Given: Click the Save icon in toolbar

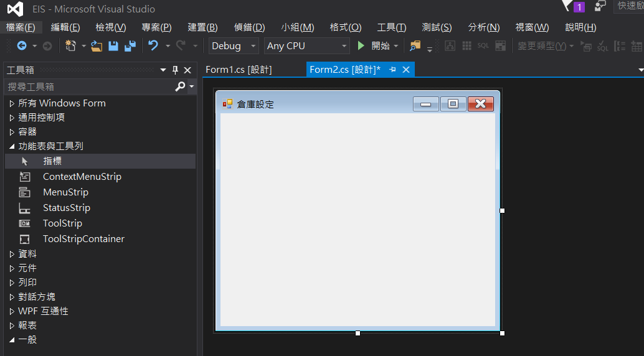Looking at the screenshot, I should 113,46.
